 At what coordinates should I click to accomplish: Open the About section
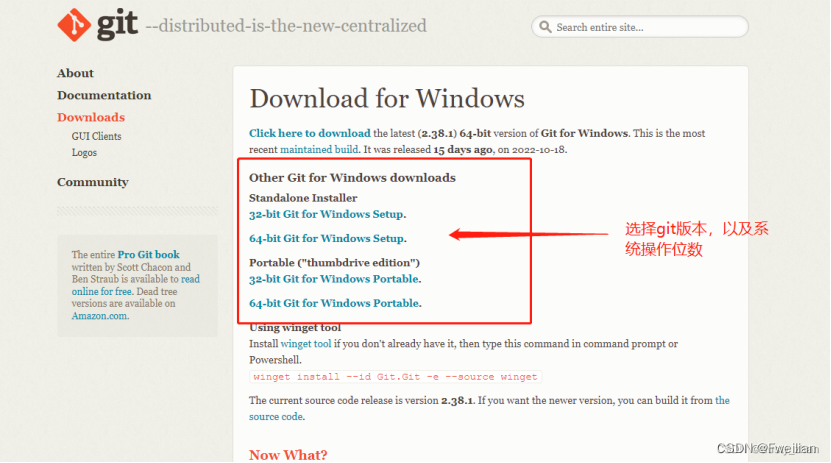coord(75,73)
